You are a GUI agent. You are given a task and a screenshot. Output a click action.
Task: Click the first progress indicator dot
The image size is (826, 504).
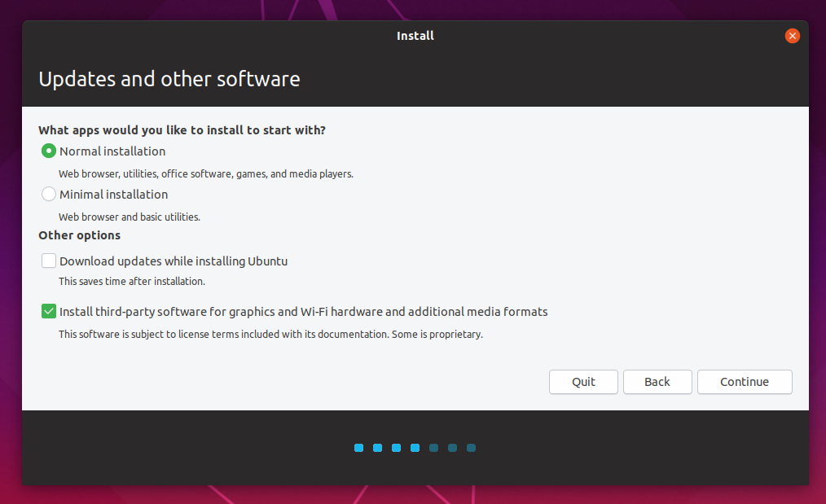tap(358, 447)
